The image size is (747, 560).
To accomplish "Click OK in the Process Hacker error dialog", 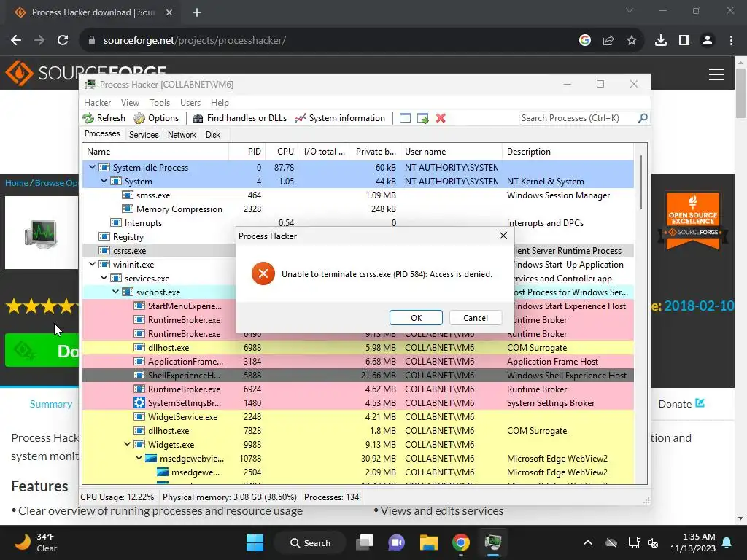I will (416, 318).
